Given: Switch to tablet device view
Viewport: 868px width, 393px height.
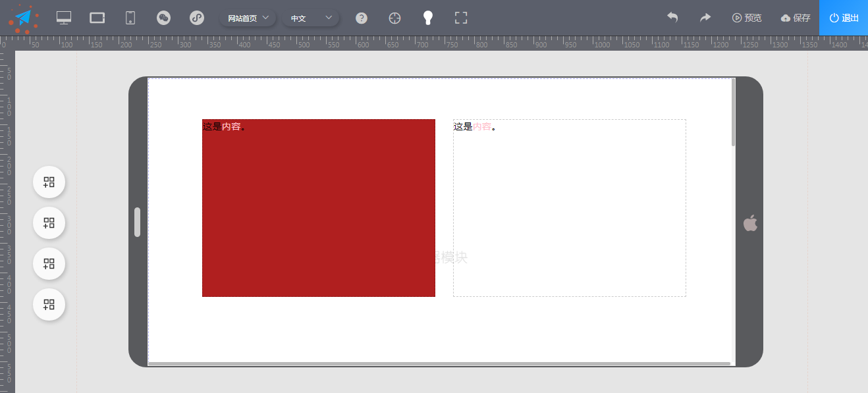Looking at the screenshot, I should (97, 18).
